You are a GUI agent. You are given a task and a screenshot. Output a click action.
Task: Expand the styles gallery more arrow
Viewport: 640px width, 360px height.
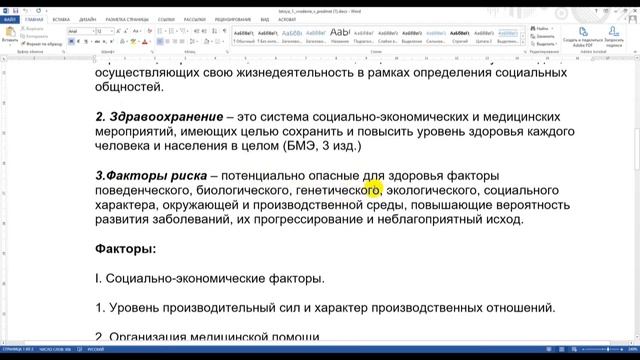coord(523,42)
